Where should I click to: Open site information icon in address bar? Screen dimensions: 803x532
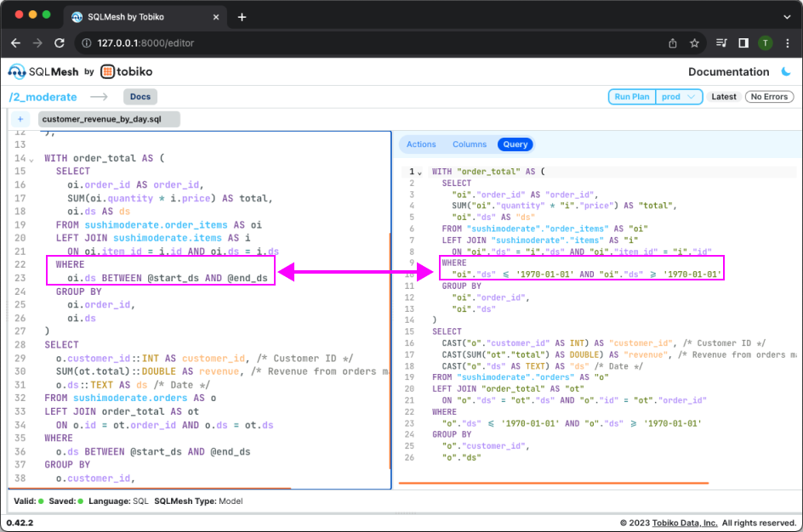point(87,43)
